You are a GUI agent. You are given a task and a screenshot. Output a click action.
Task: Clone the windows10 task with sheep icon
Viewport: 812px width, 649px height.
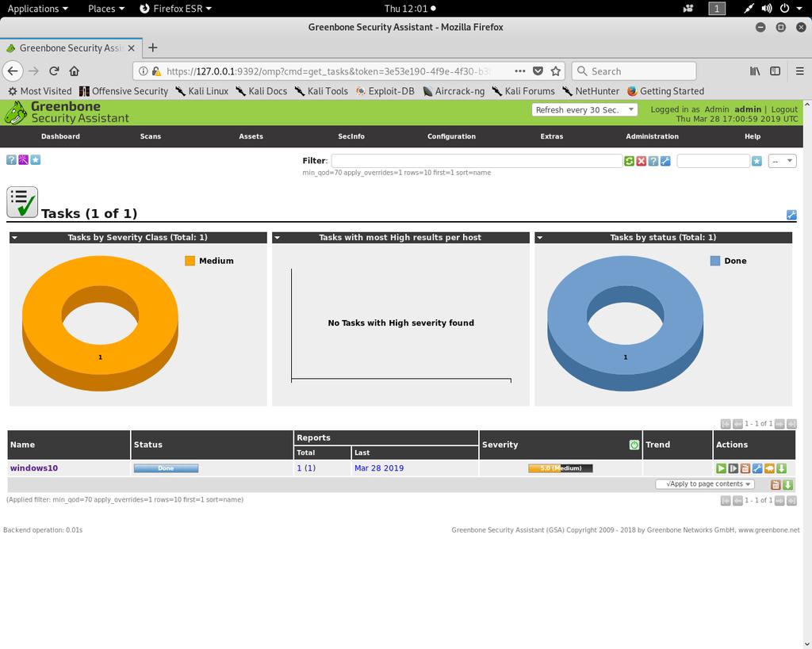point(769,468)
